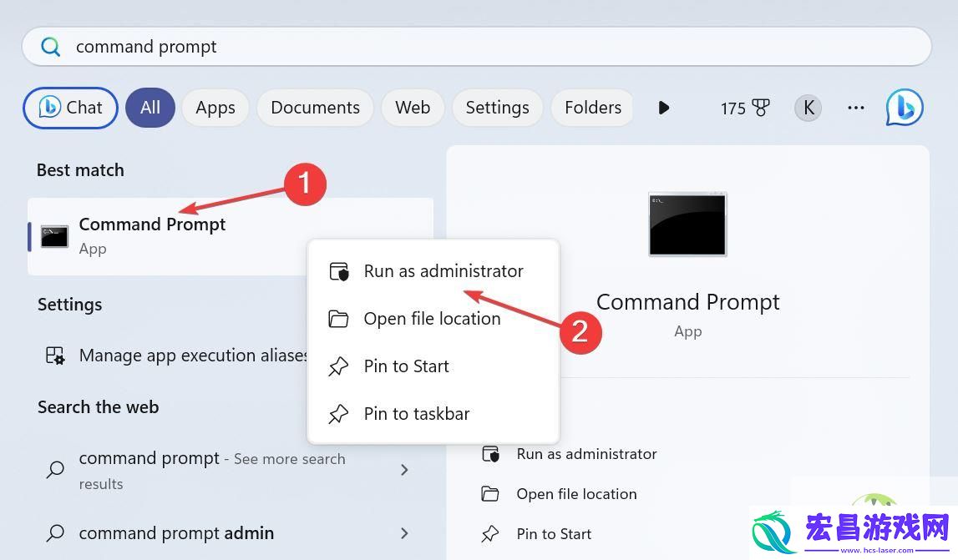Viewport: 958px width, 560px height.
Task: Select the Command Prompt best match result
Action: (x=231, y=236)
